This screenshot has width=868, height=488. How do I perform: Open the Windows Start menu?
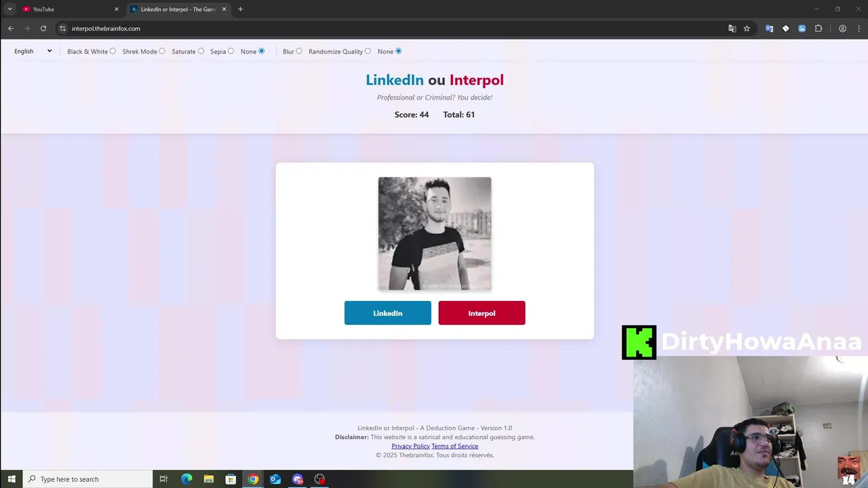12,479
